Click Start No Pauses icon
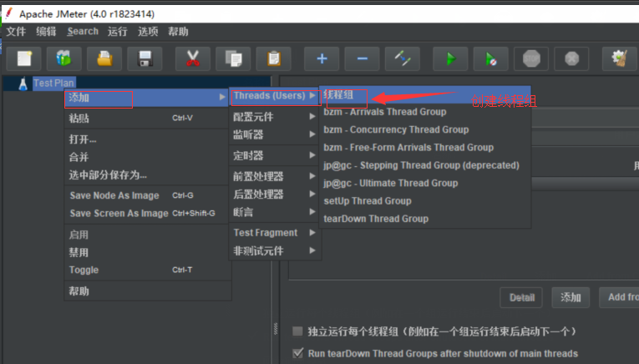 click(x=490, y=58)
